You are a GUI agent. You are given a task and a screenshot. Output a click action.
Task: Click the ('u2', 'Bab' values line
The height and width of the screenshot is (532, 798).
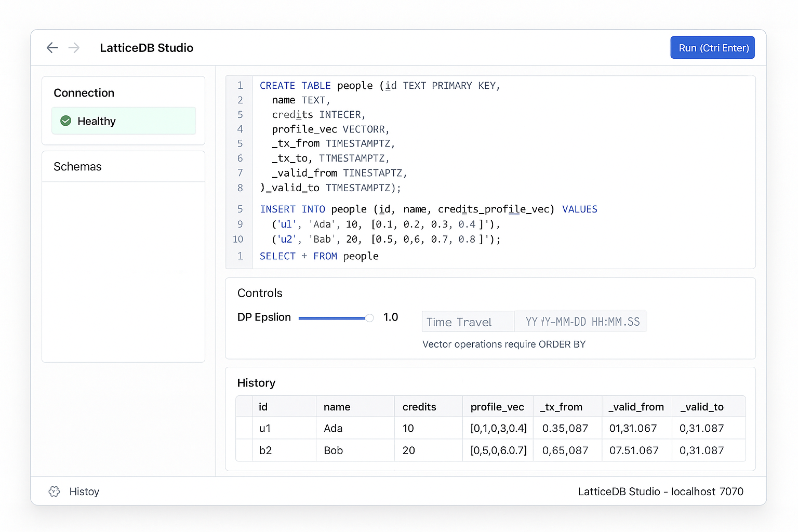pyautogui.click(x=386, y=240)
